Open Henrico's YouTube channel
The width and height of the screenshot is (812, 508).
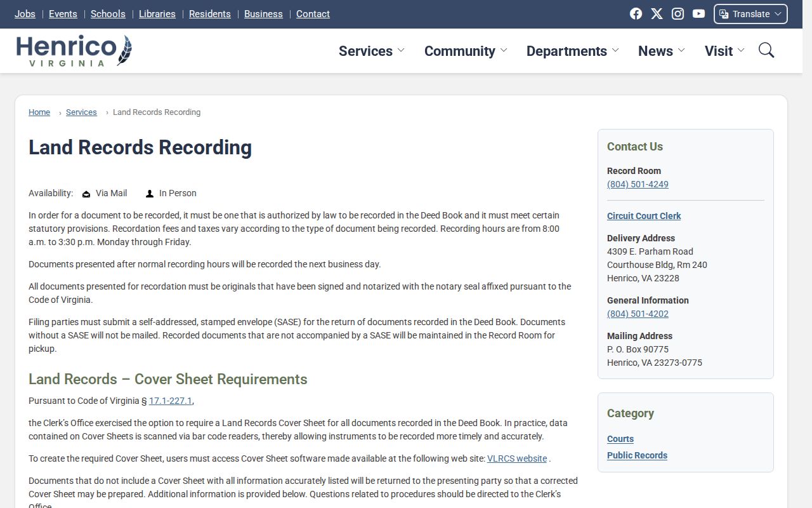tap(698, 14)
